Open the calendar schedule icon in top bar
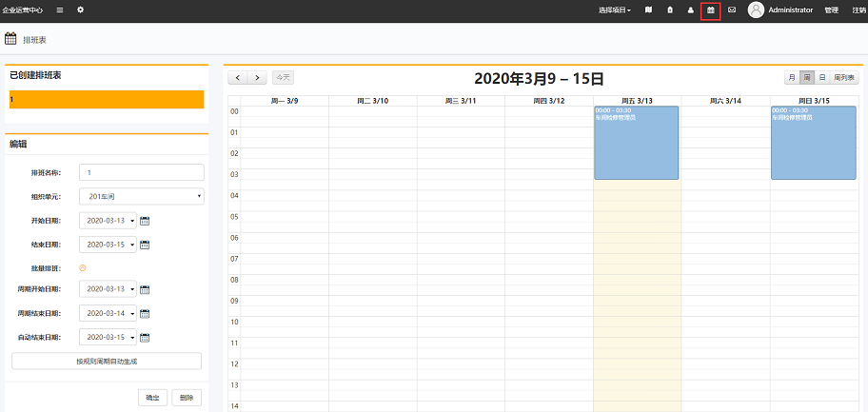Viewport: 868px width, 412px height. pyautogui.click(x=710, y=10)
